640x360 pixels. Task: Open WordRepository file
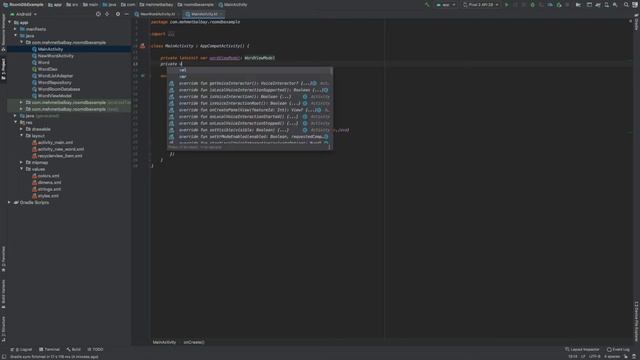click(54, 82)
